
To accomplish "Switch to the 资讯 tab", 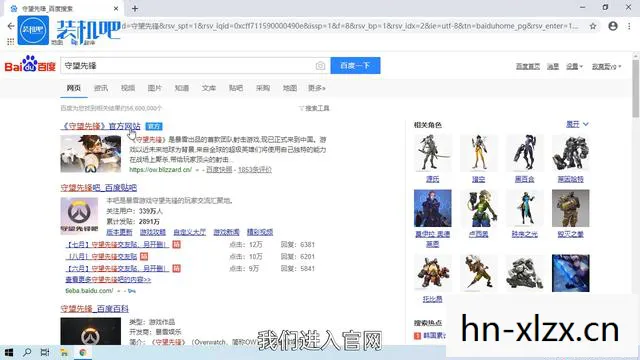I will [x=101, y=88].
